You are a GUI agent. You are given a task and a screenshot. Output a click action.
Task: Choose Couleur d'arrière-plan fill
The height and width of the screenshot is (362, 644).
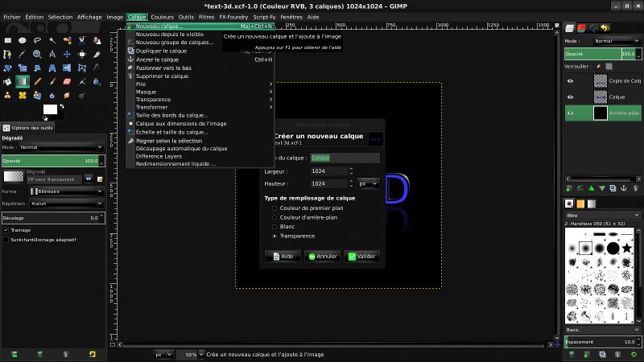tap(275, 217)
